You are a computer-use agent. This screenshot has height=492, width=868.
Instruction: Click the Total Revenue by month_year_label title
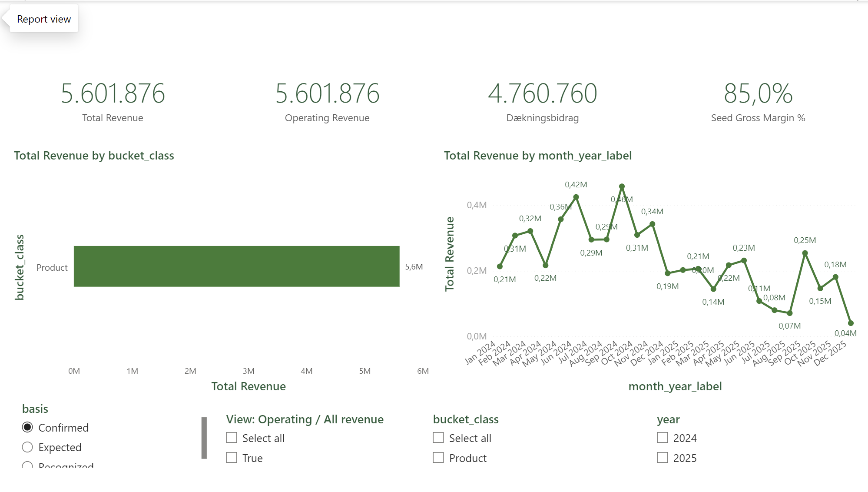[538, 156]
